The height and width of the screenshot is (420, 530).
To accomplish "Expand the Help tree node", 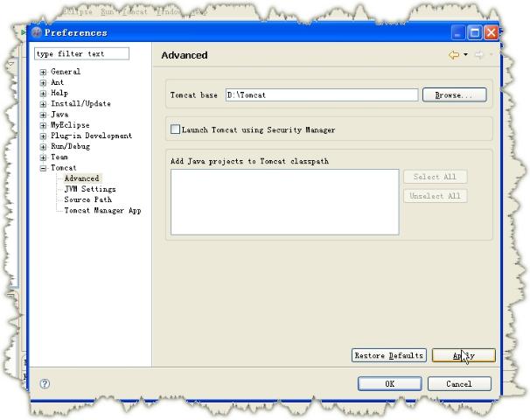I will click(x=43, y=94).
